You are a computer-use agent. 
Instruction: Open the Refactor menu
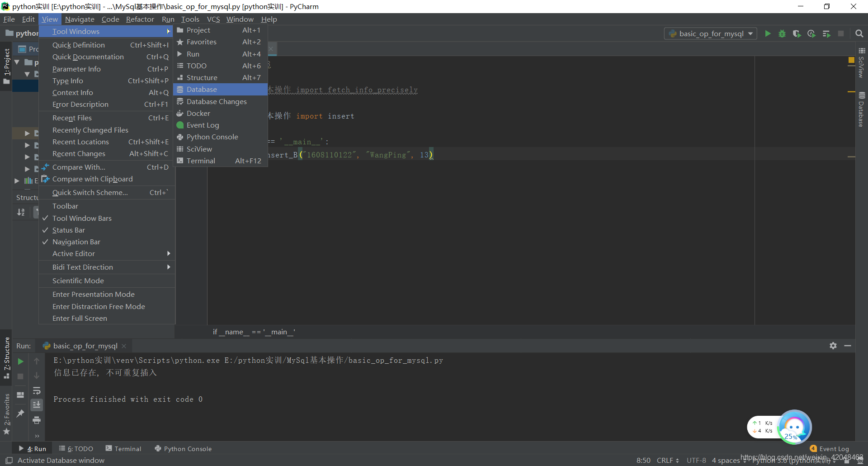(x=140, y=19)
